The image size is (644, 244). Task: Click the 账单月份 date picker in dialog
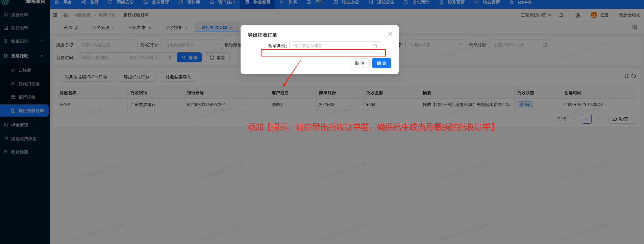click(x=335, y=46)
